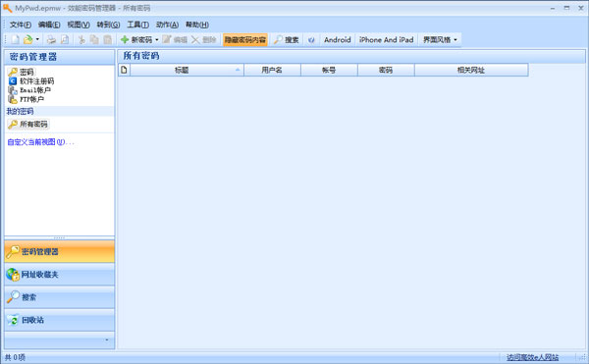Click the Android toolbar button
589x364 pixels.
click(338, 39)
